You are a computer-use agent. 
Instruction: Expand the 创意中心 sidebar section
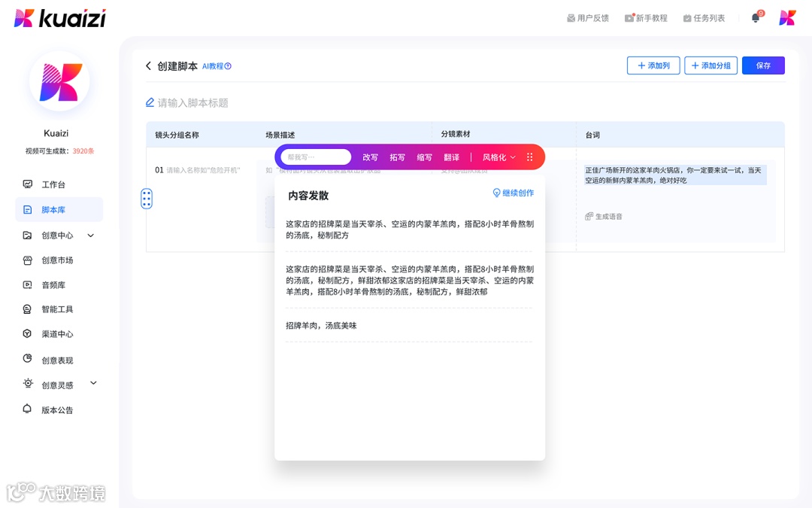56,235
